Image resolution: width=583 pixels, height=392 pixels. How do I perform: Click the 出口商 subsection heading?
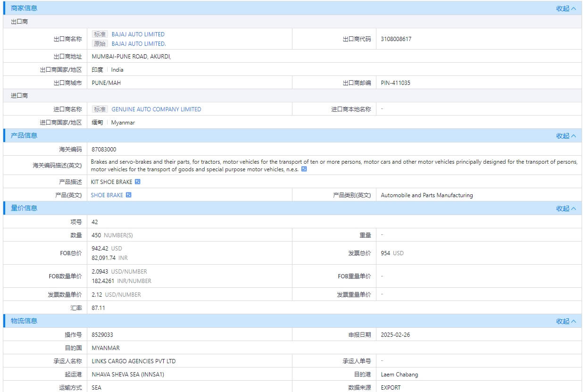tap(19, 22)
